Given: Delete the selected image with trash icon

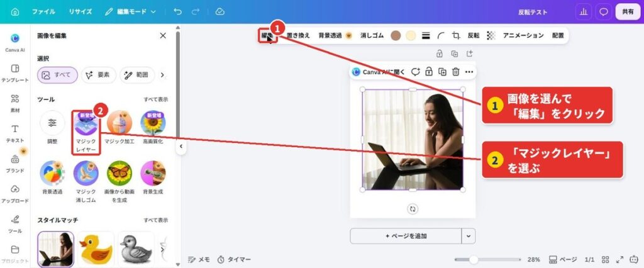Looking at the screenshot, I should pos(455,72).
